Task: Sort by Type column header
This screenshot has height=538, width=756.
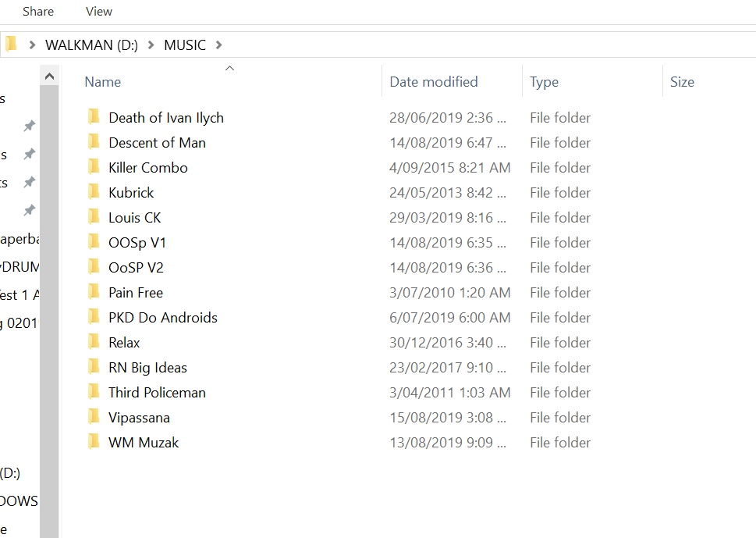Action: point(544,82)
